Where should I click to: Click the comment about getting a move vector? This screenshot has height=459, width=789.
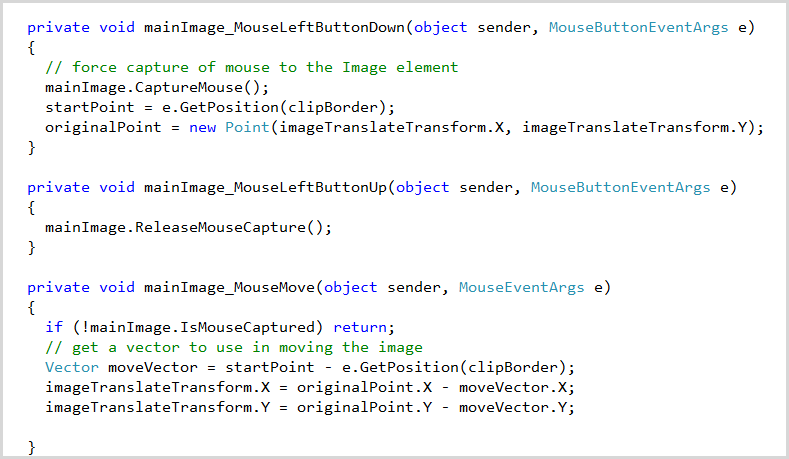pos(233,347)
